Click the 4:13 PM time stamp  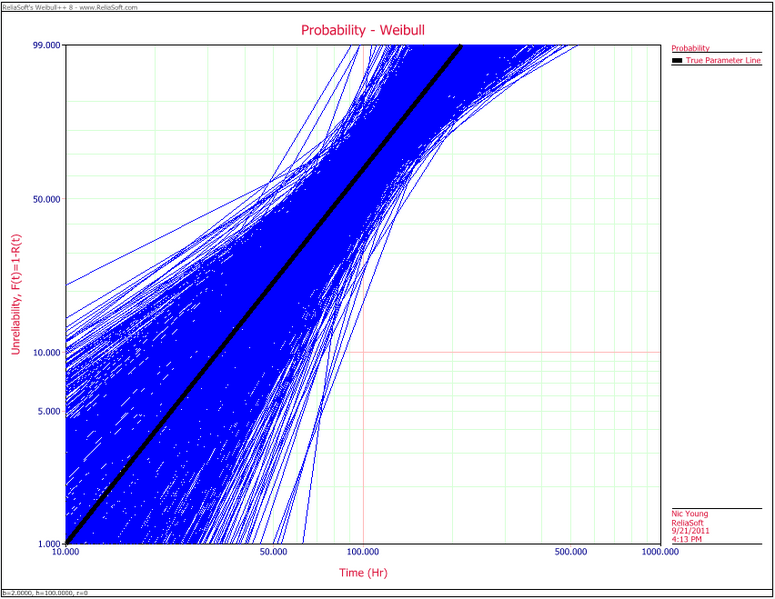(x=686, y=538)
